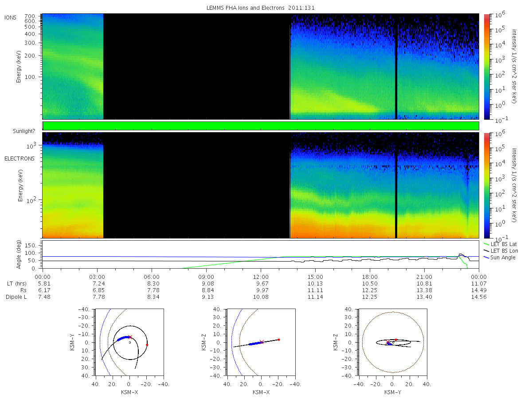Click the Dipole L value '10.08'
Viewport: 532px width, 399px height.
261,297
